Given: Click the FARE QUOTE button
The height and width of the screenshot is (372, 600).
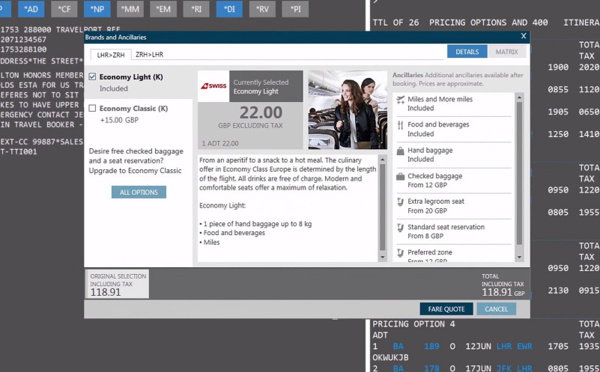Looking at the screenshot, I should 446,309.
